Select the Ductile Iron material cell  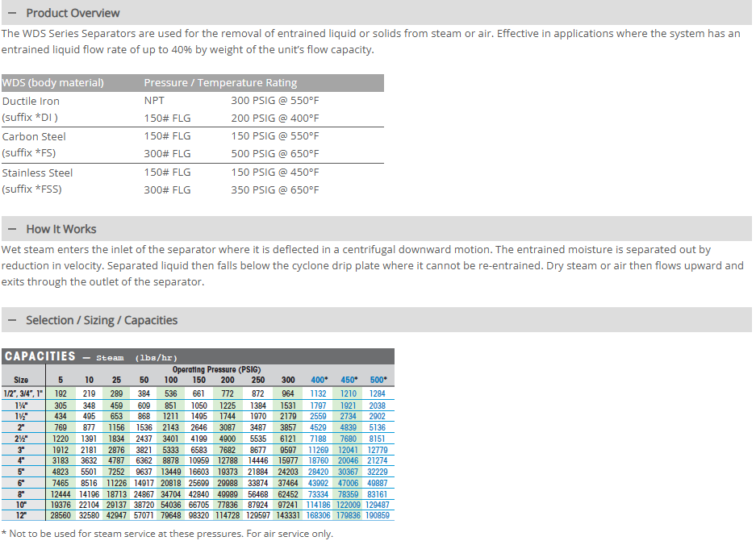tap(31, 101)
